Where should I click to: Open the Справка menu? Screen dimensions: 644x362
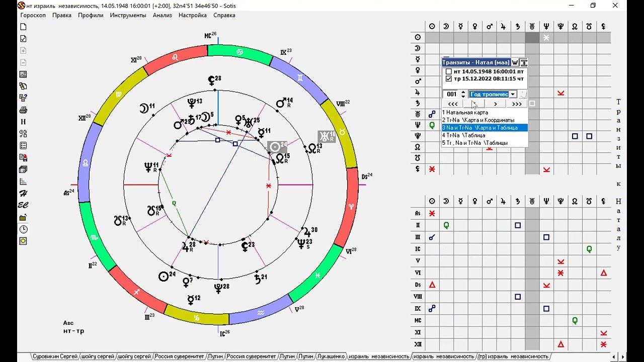pos(224,15)
